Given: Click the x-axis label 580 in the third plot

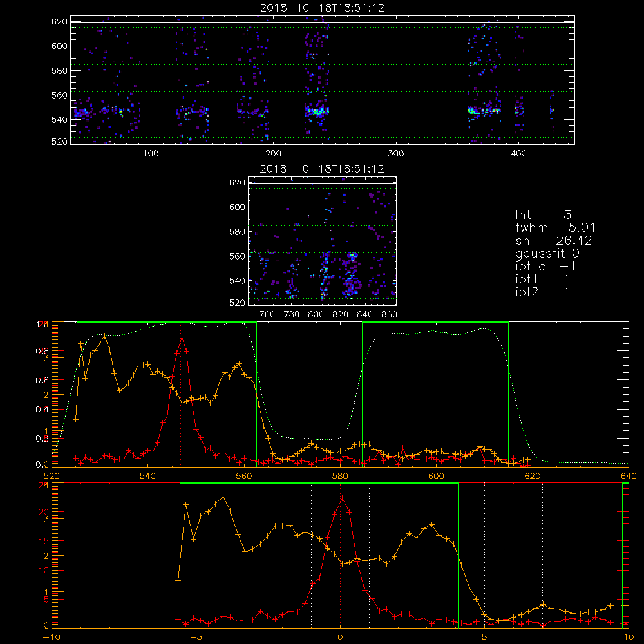Looking at the screenshot, I should (x=340, y=476).
